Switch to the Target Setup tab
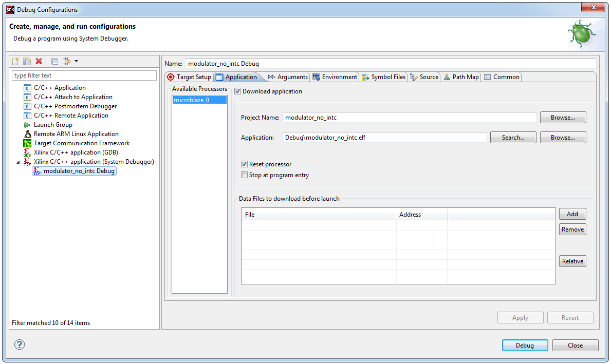The height and width of the screenshot is (364, 611). (189, 77)
